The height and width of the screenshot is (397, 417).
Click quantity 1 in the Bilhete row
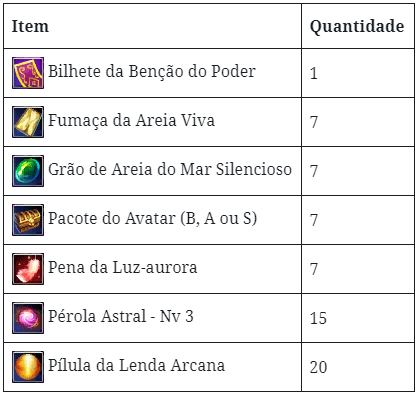pos(314,73)
